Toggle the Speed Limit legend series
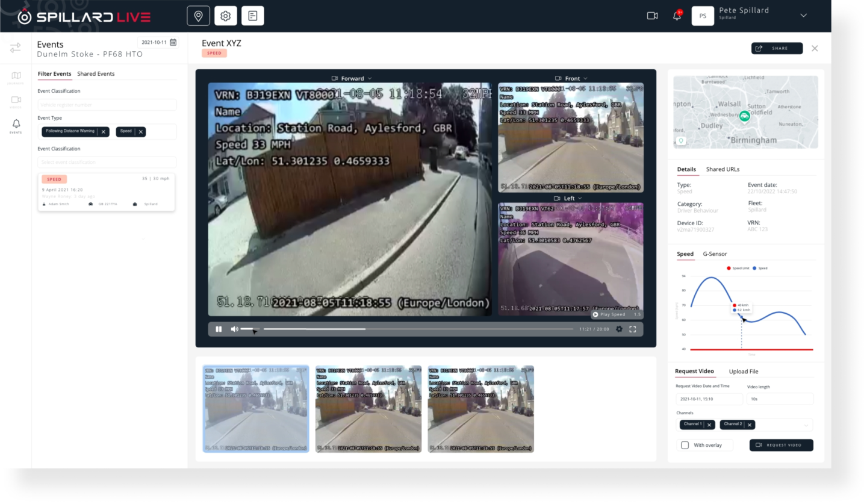The image size is (867, 504). (738, 268)
